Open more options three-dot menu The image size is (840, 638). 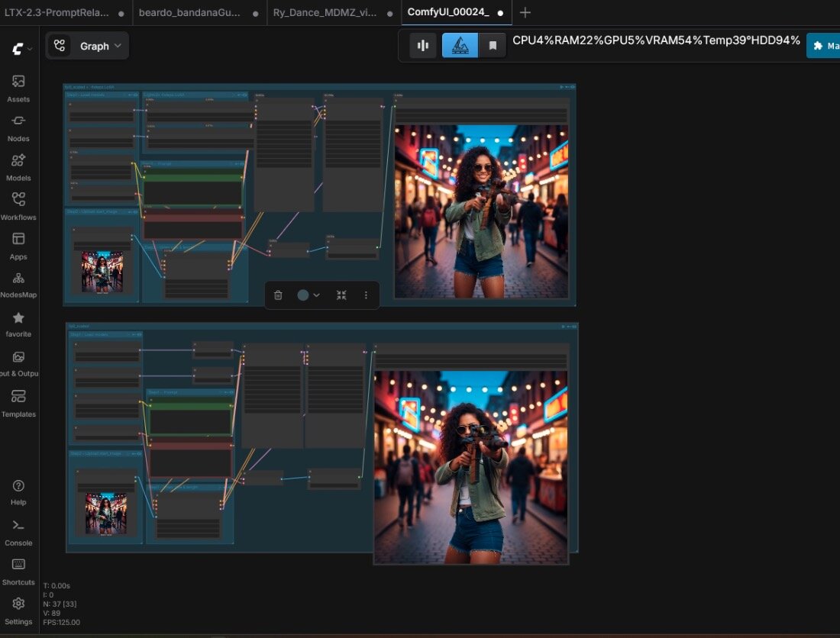coord(366,295)
